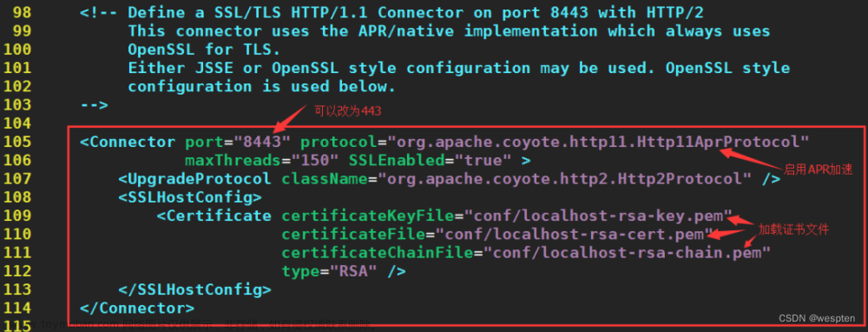Click line number 103 in the gutter
Viewport: 868px width, 332px height.
tap(16, 105)
